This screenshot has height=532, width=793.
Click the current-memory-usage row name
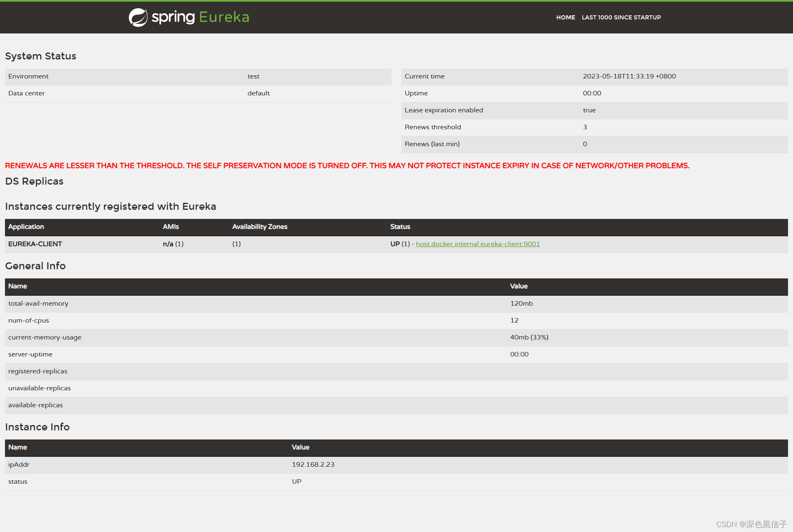[45, 337]
